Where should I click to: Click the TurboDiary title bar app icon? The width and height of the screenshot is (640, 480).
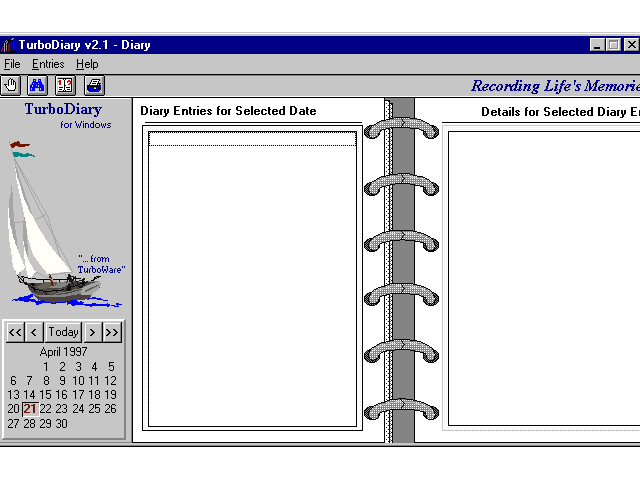8,45
